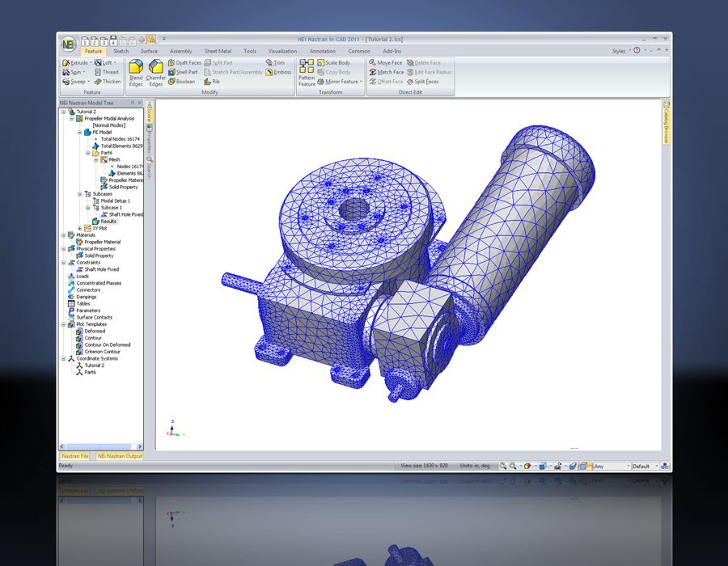Collapse the Plot Templates node
Viewport: 728px width, 566px height.
pyautogui.click(x=64, y=324)
